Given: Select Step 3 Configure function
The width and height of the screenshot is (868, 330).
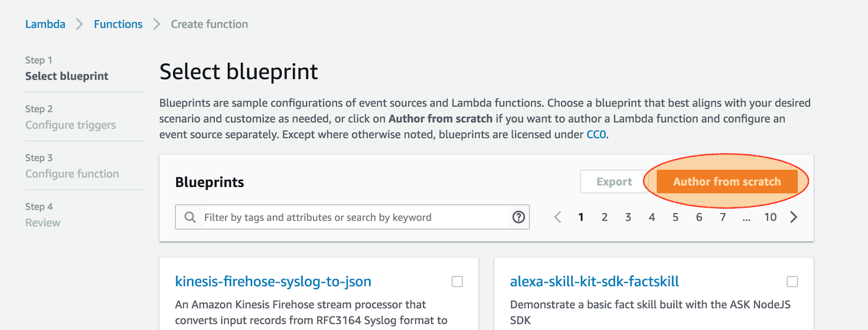Looking at the screenshot, I should [x=72, y=166].
